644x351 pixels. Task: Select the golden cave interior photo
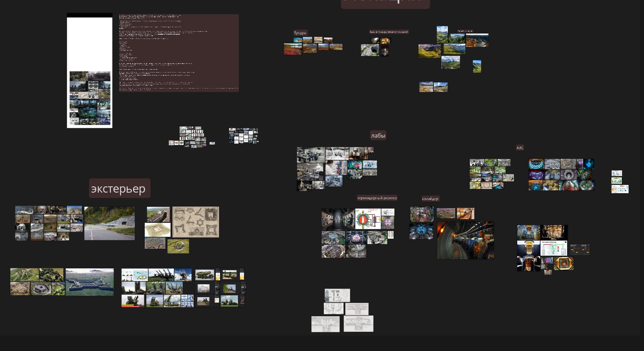tap(385, 41)
